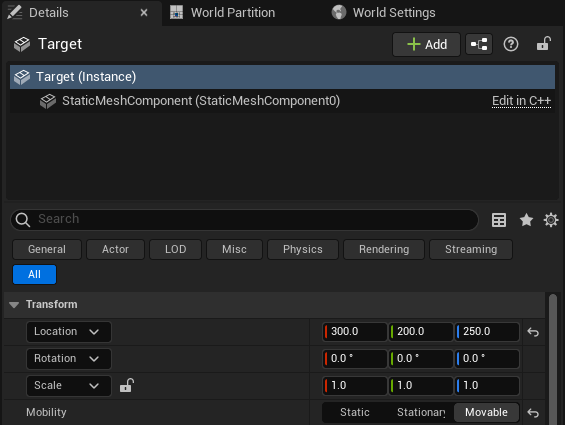
Task: Open the Blueprint/Add Script hierarchy icon button
Action: pyautogui.click(x=479, y=44)
